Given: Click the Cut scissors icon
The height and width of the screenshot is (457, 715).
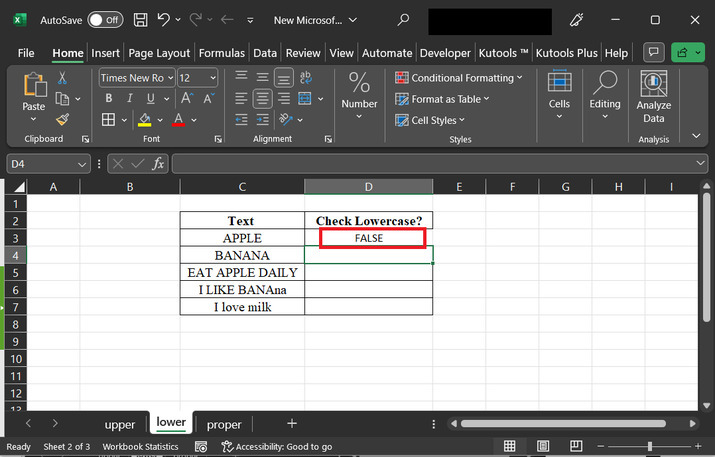Looking at the screenshot, I should pyautogui.click(x=62, y=78).
